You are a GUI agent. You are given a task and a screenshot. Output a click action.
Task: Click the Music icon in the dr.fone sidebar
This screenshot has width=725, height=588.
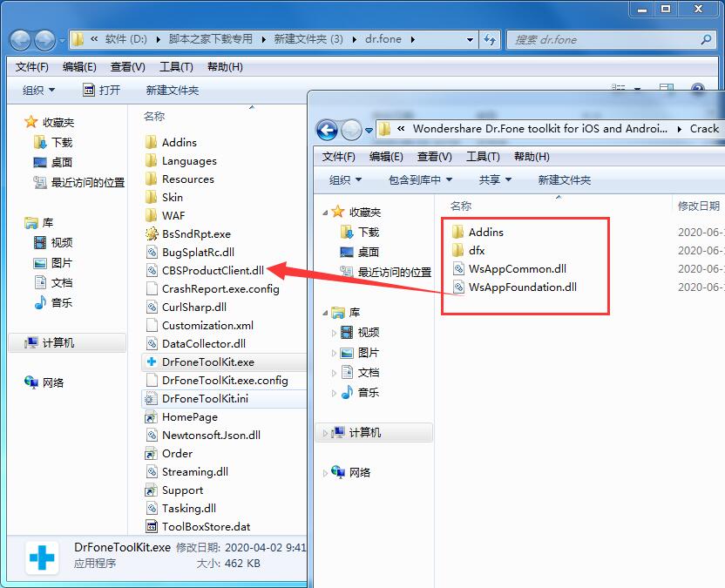tap(40, 302)
